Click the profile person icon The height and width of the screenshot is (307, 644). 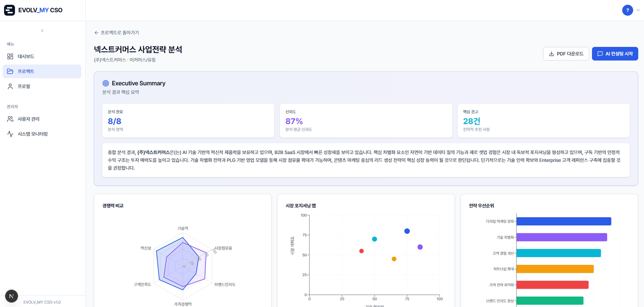coord(10,86)
